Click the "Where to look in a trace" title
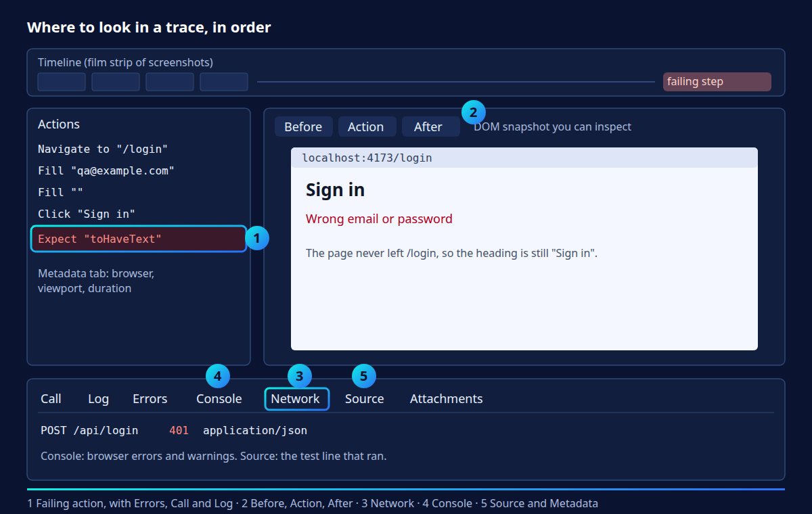Image resolution: width=812 pixels, height=514 pixels. [149, 28]
